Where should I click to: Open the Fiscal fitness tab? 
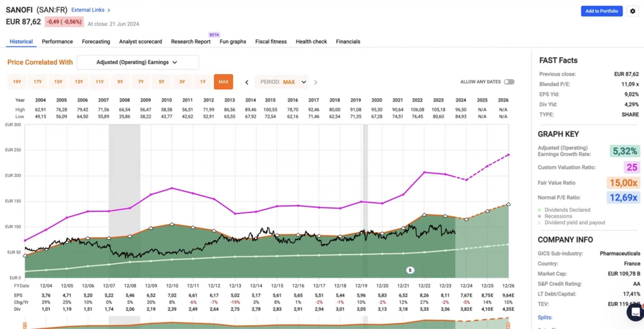coord(271,41)
